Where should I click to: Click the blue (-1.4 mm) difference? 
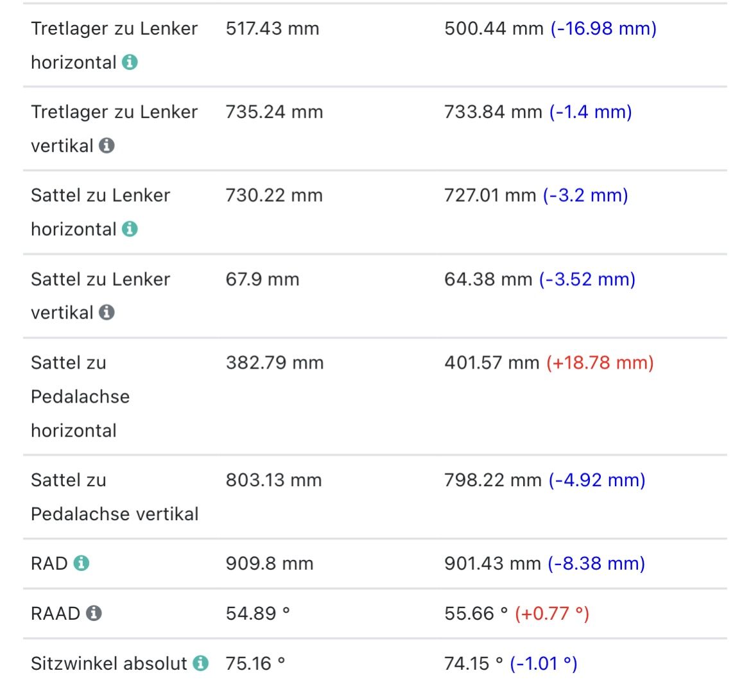[591, 112]
